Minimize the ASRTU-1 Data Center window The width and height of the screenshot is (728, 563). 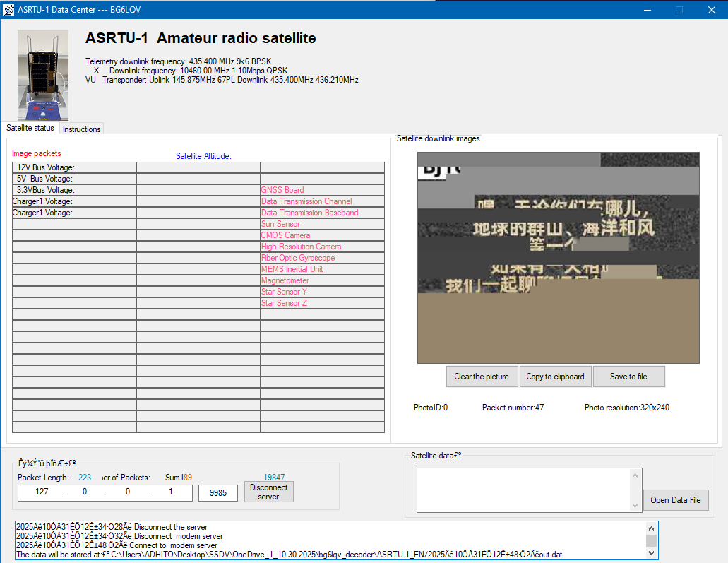[x=647, y=10]
